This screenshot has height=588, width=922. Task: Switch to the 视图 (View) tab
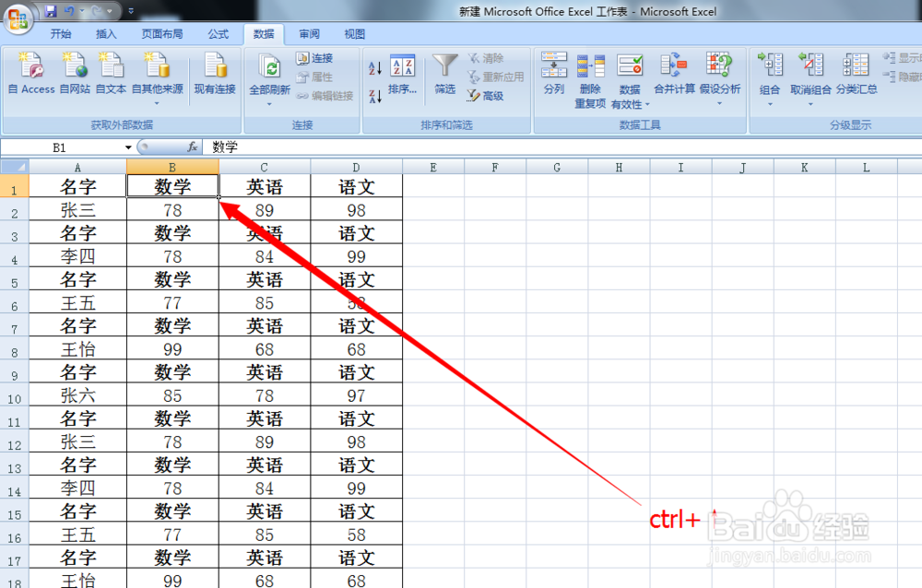click(x=354, y=34)
